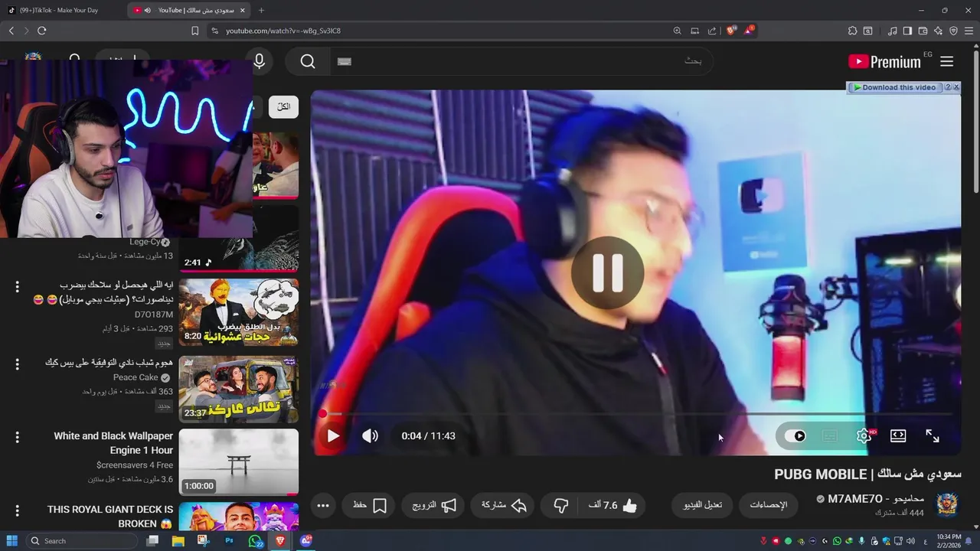Screen dimensions: 980x551
Task: Toggle subtitles button in the player controls
Action: point(830,435)
